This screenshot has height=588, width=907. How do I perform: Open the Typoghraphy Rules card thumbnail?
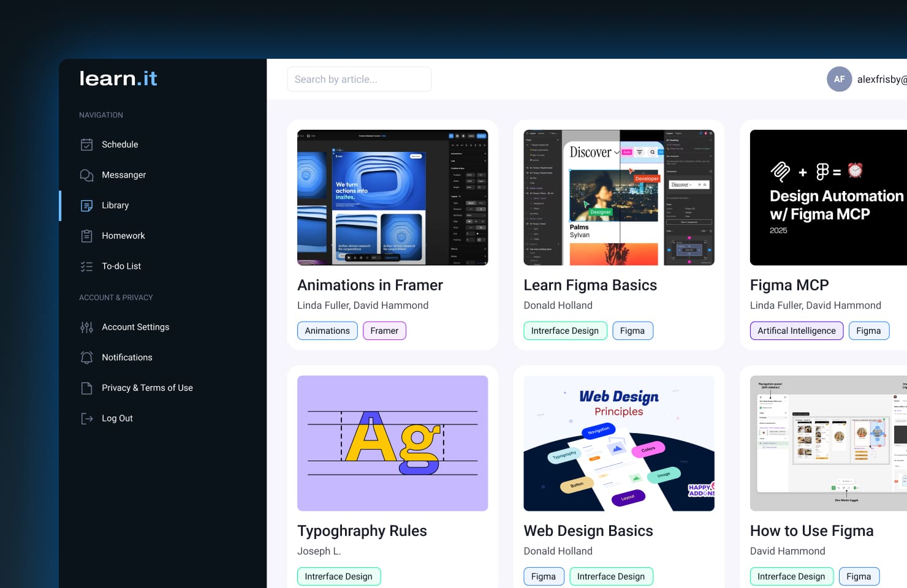392,443
